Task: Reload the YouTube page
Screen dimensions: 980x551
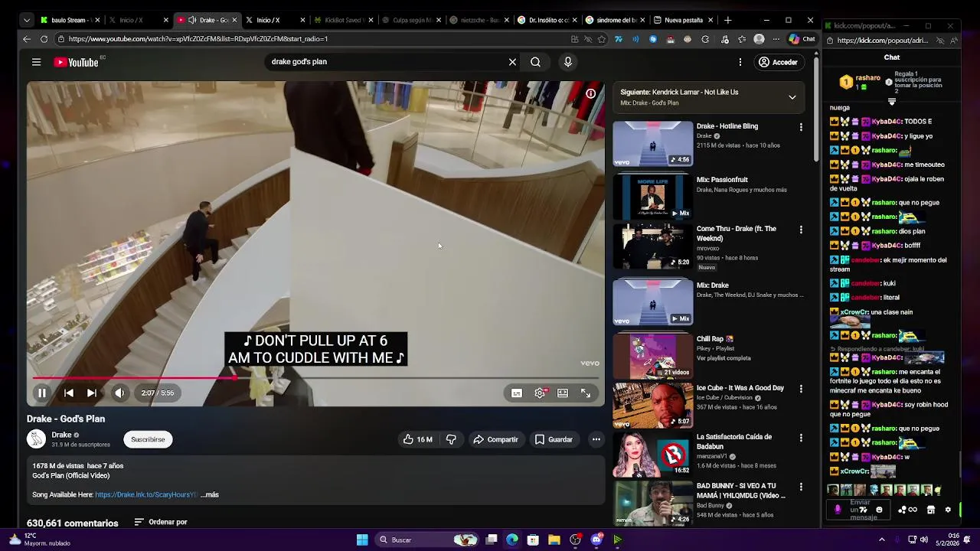Action: [x=44, y=39]
